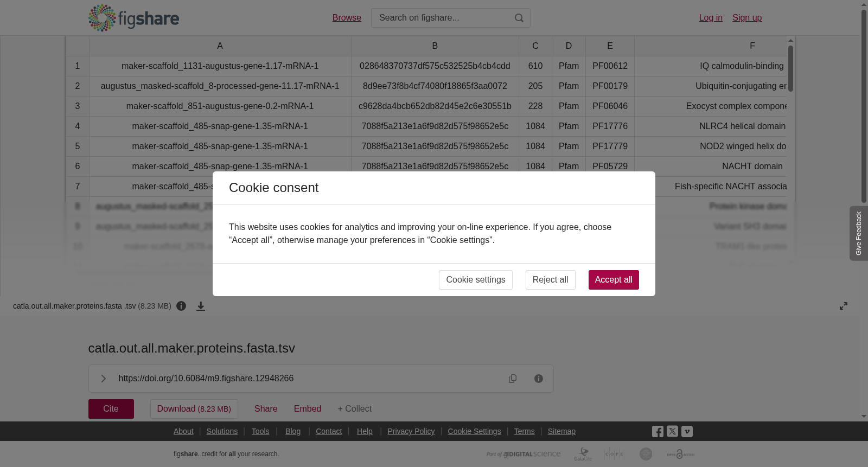Open Cookie settings in the dialog
868x467 pixels.
pyautogui.click(x=476, y=280)
